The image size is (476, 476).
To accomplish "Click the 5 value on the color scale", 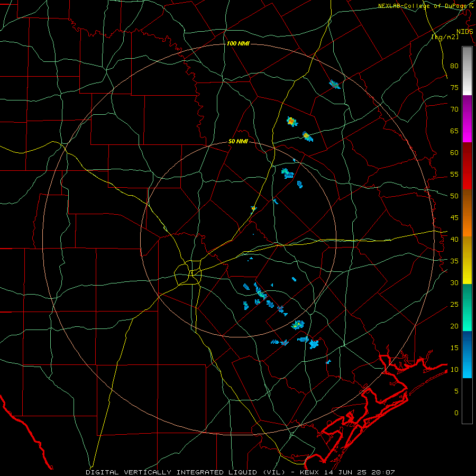I will click(x=456, y=391).
